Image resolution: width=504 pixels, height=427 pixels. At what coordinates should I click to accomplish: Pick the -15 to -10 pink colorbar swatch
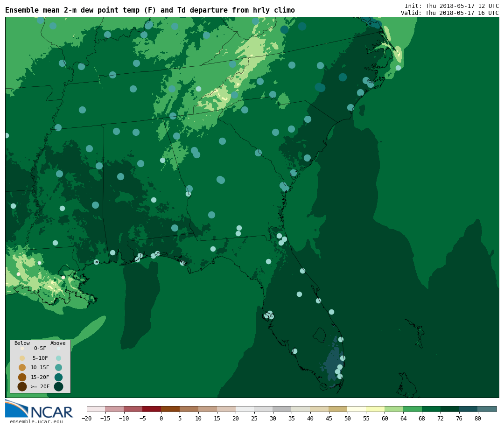(x=114, y=409)
